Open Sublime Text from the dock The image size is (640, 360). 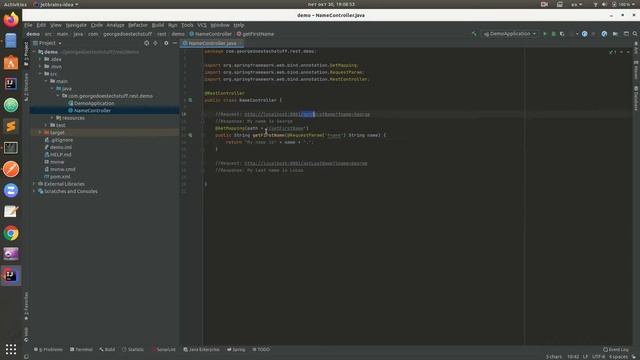point(11,126)
